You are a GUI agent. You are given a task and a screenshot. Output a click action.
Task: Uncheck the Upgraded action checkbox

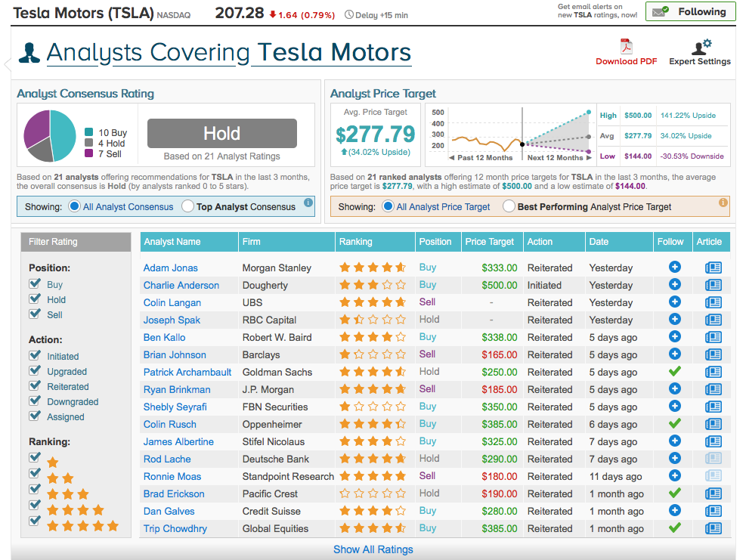click(35, 370)
